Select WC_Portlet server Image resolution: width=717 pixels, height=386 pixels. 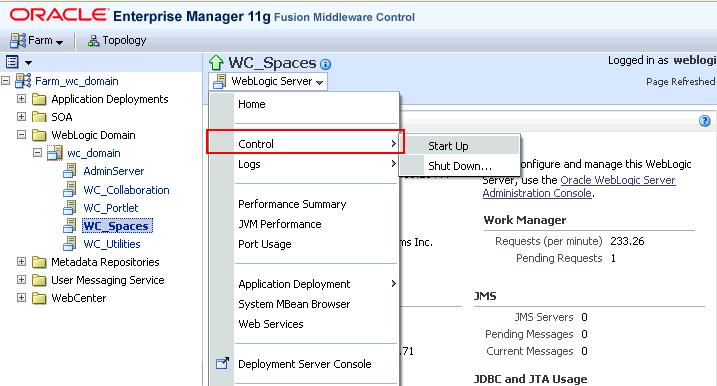[111, 208]
